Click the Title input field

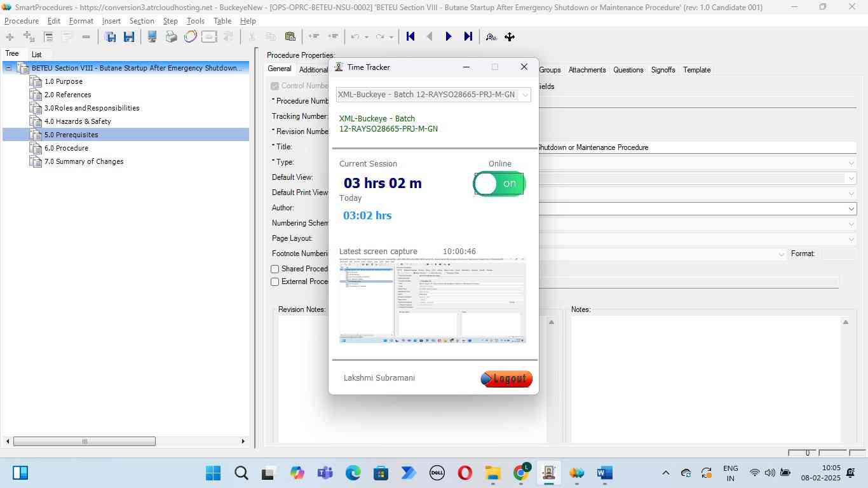click(x=697, y=147)
